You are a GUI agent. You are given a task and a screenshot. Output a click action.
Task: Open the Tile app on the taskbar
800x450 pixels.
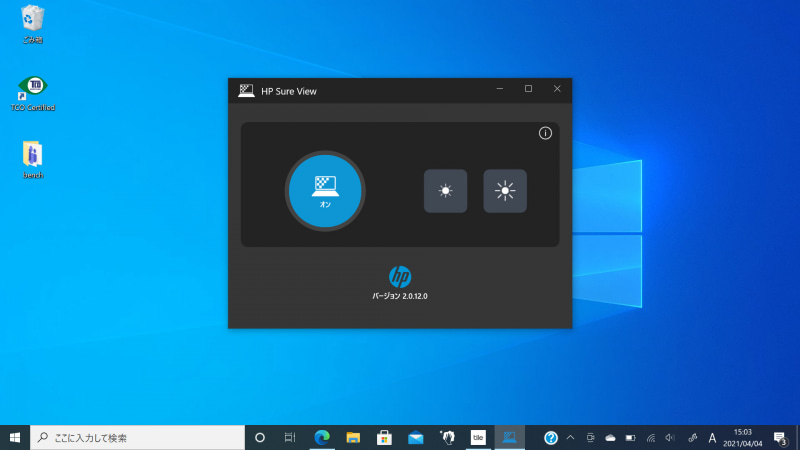click(x=478, y=438)
